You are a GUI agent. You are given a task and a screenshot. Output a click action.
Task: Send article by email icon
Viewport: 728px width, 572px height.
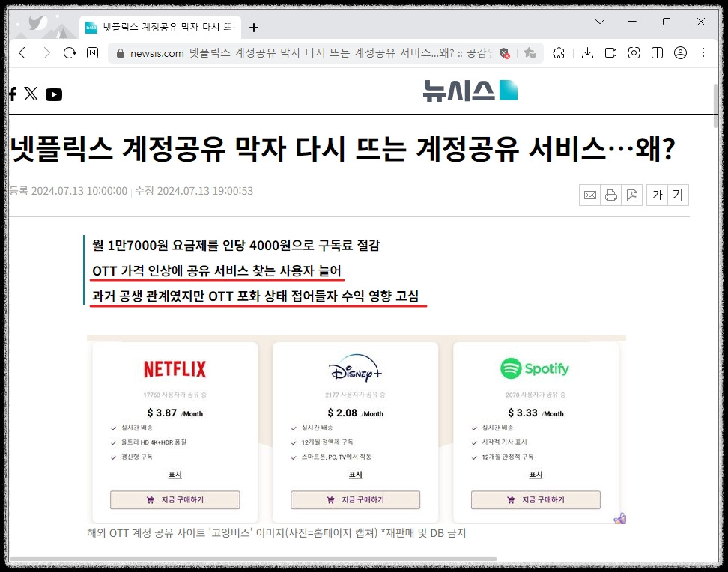(x=589, y=195)
